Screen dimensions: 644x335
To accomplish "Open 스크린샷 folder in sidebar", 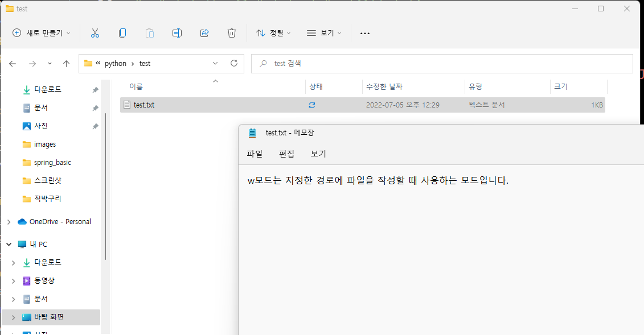I will point(48,181).
